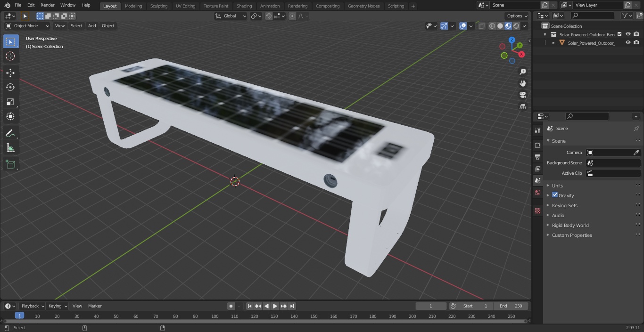Expand the Keying Sets panel

pyautogui.click(x=564, y=205)
